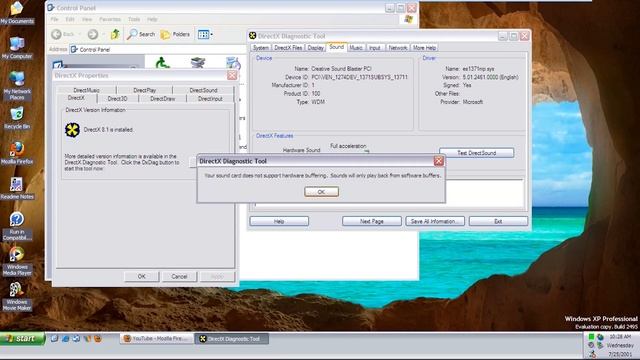
Task: Switch to the DirectX Files tab
Action: tap(288, 48)
